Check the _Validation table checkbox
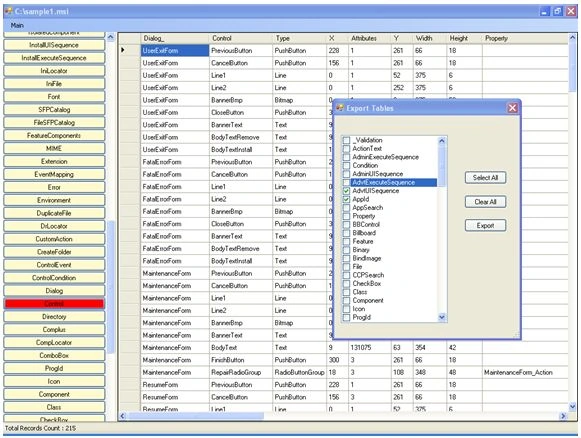Screen dimensions: 581x438 tap(346, 140)
